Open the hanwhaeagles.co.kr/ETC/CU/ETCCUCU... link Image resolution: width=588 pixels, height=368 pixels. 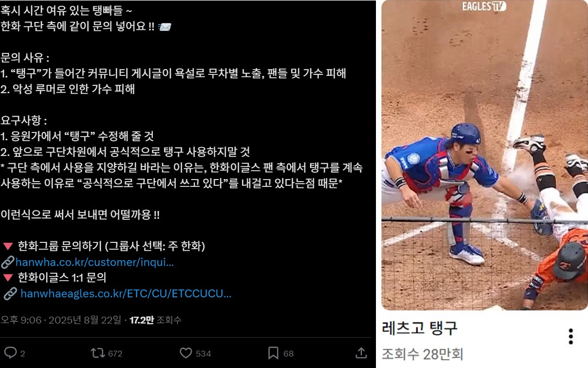coord(126,294)
